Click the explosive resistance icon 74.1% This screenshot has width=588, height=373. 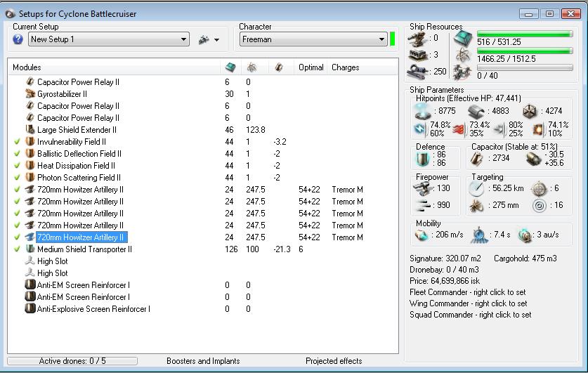[538, 130]
